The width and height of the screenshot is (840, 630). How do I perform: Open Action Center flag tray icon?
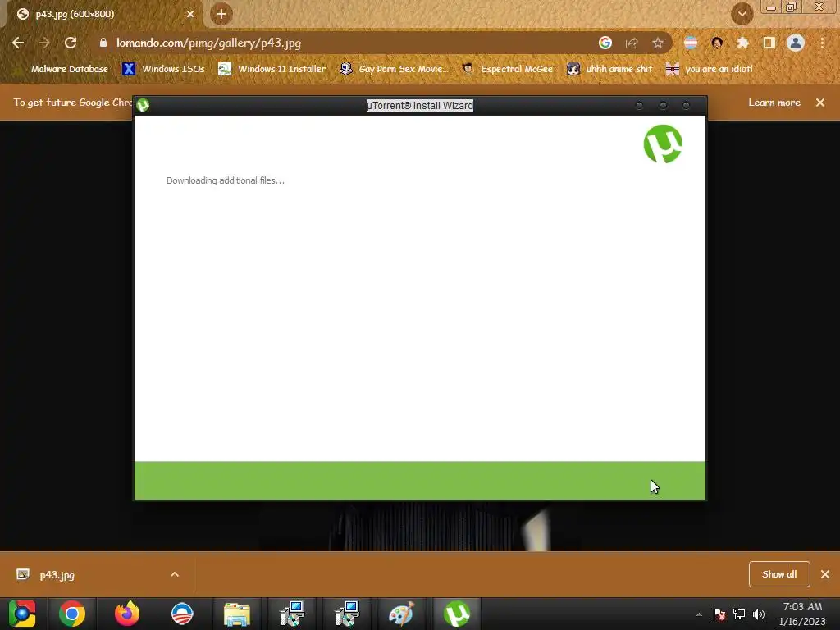[719, 614]
